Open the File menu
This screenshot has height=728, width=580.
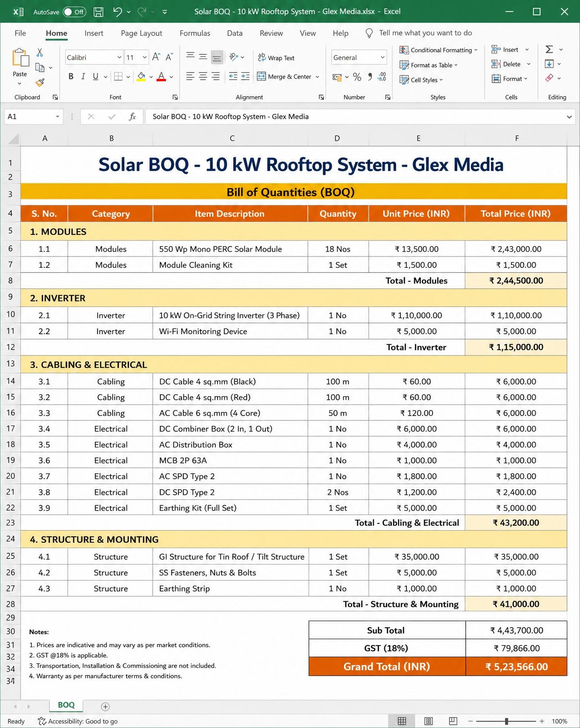point(20,33)
